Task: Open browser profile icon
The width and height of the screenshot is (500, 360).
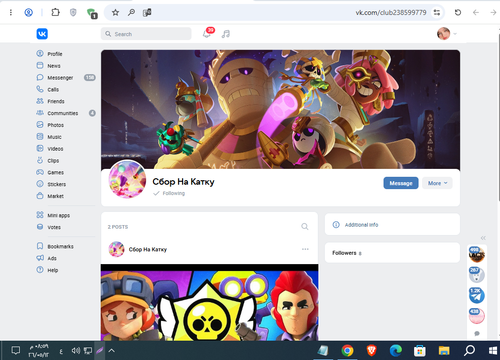Action: 29,13
